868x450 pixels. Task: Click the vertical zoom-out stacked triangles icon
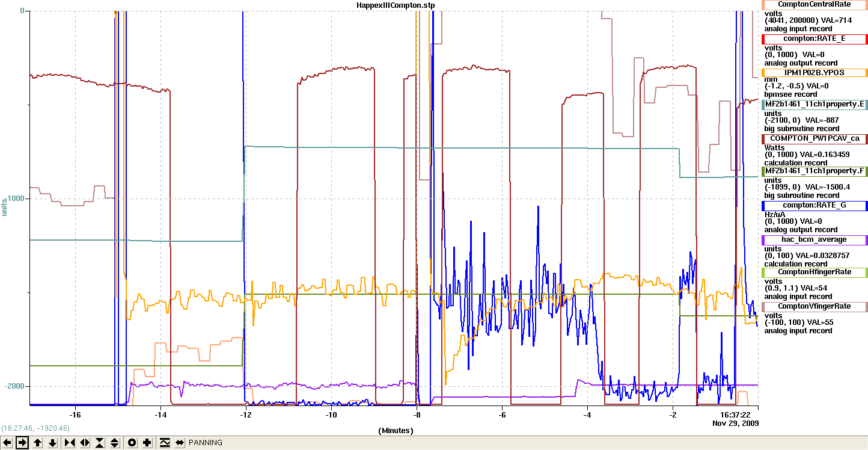(115, 443)
